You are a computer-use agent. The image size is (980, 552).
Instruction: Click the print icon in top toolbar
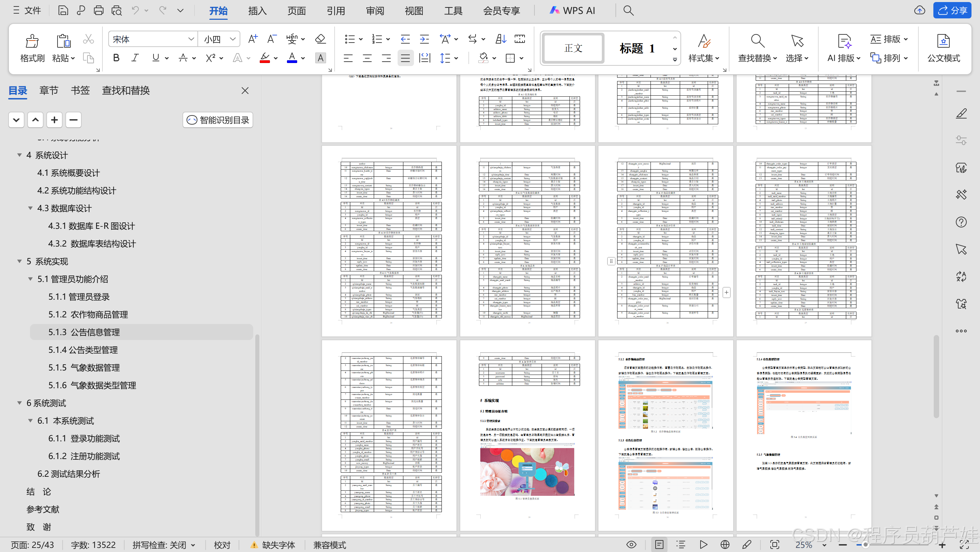click(x=98, y=10)
